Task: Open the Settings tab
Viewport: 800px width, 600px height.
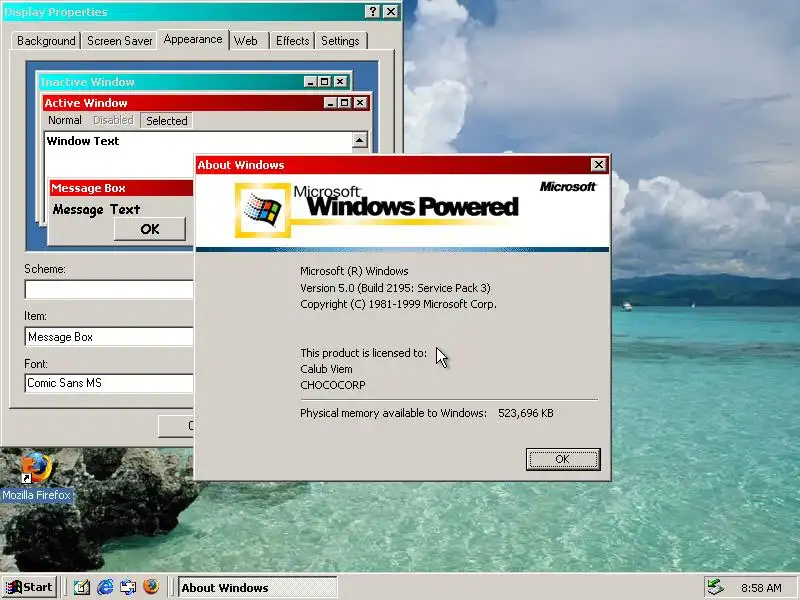Action: [340, 41]
